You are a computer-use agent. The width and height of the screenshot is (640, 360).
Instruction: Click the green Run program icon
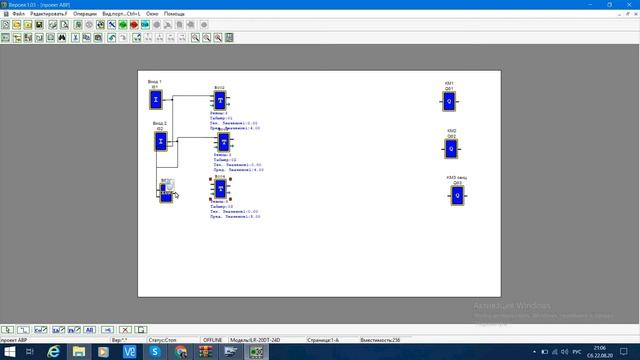[x=122, y=25]
